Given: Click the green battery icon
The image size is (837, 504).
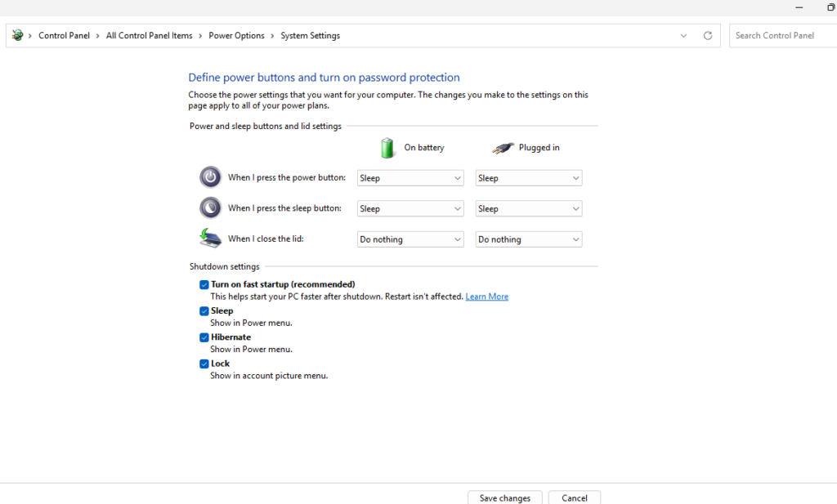Looking at the screenshot, I should click(387, 148).
